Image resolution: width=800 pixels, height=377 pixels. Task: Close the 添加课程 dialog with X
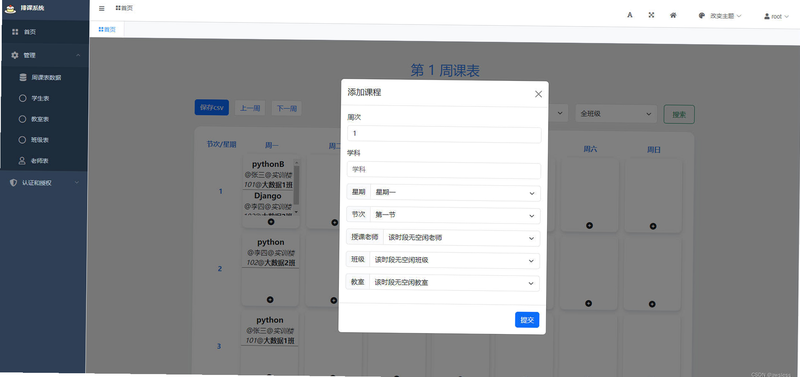(x=538, y=94)
